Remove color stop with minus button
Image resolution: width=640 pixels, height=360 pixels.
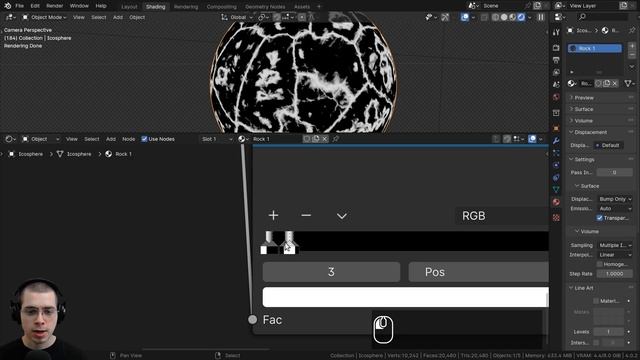coord(306,216)
